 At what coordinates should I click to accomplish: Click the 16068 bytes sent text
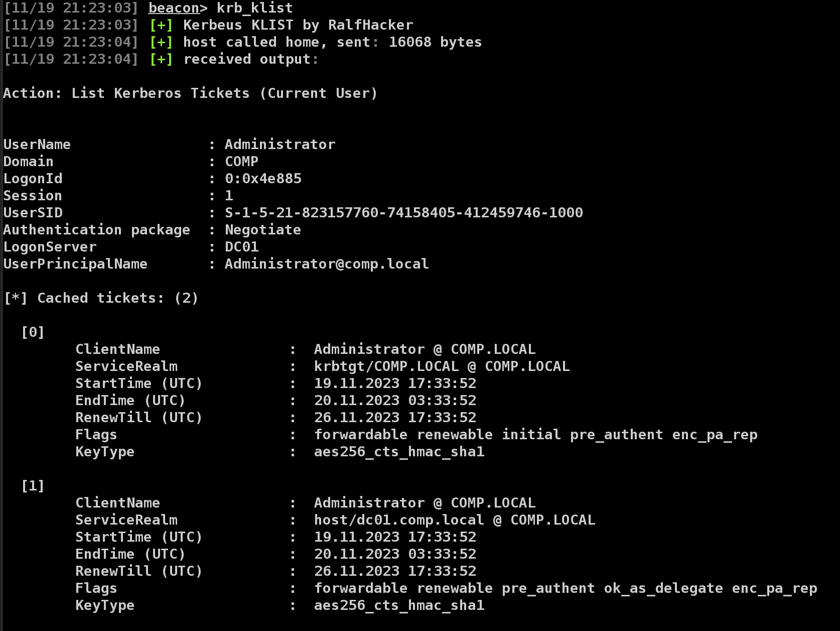pos(436,42)
